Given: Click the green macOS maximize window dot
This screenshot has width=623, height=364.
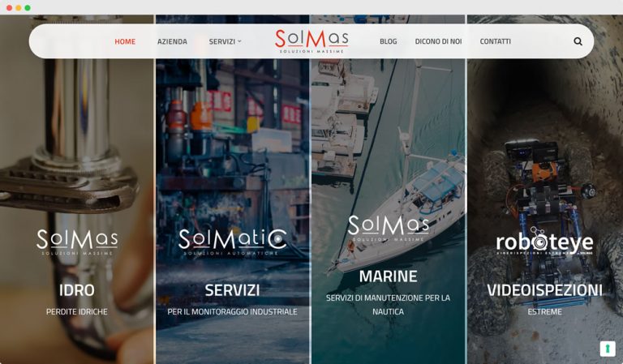Looking at the screenshot, I should (x=28, y=7).
